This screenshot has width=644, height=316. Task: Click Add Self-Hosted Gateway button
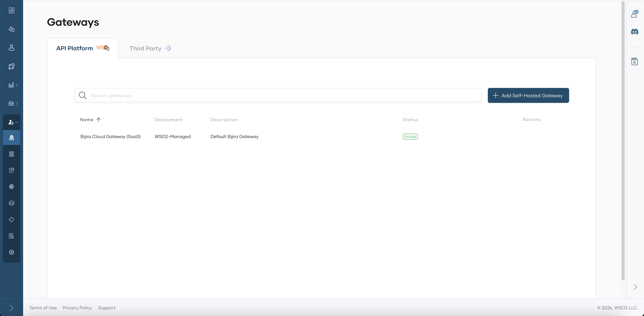click(x=528, y=96)
